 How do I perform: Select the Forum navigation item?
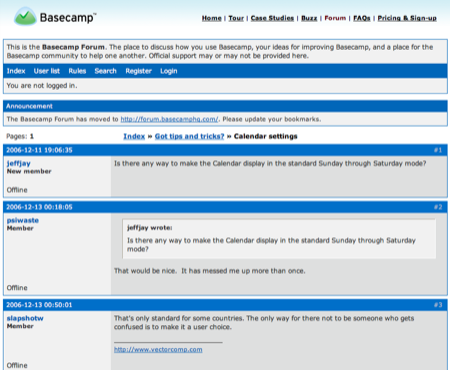335,18
